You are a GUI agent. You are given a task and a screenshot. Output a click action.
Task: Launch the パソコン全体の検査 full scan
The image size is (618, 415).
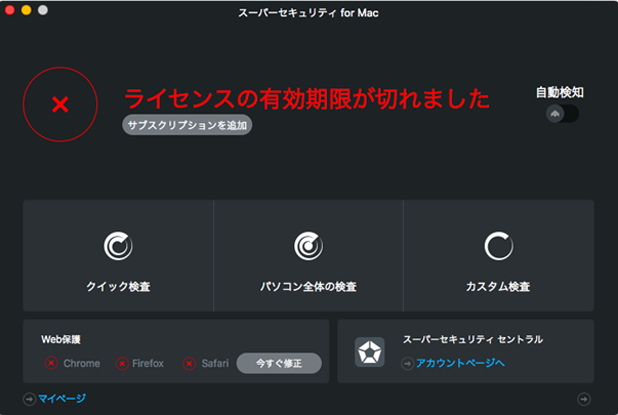click(x=308, y=255)
